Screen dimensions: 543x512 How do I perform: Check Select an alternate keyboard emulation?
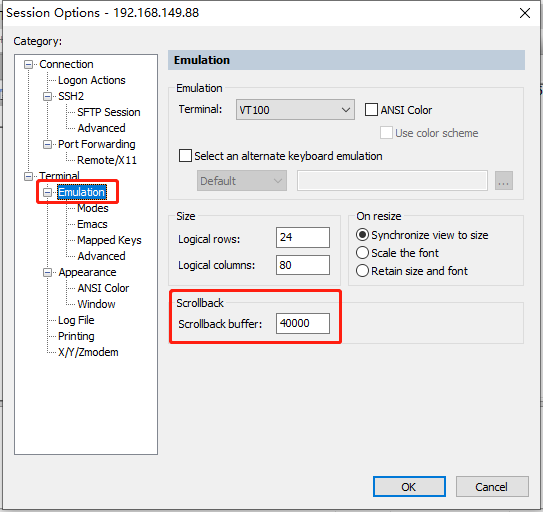[x=185, y=156]
